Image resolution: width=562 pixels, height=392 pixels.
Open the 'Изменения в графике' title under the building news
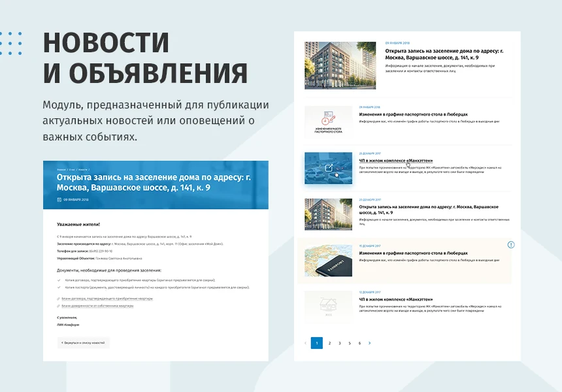click(x=413, y=114)
